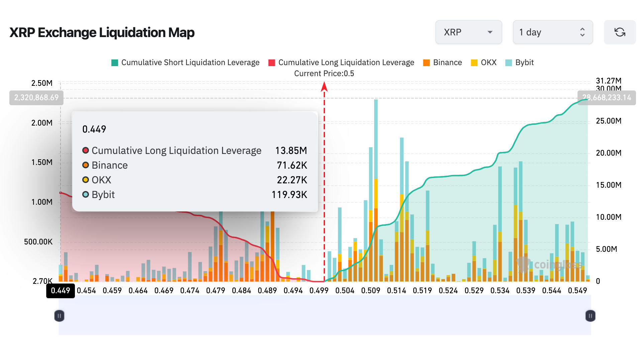Click the tallest Bybit bar near 0.509
This screenshot has width=644, height=358.
376,139
